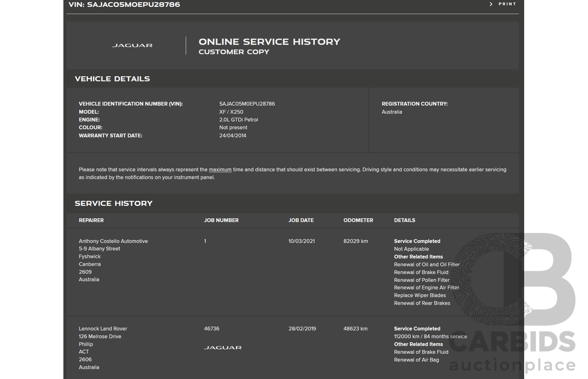Click '112000 km / 84 months service'
Viewport: 588px width, 379px height.
(x=430, y=337)
